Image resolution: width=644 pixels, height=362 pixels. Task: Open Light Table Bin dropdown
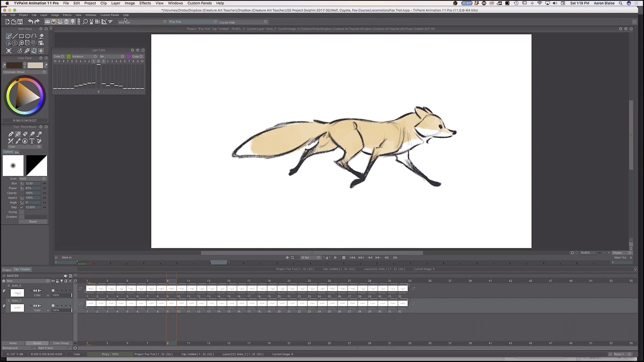tap(112, 56)
